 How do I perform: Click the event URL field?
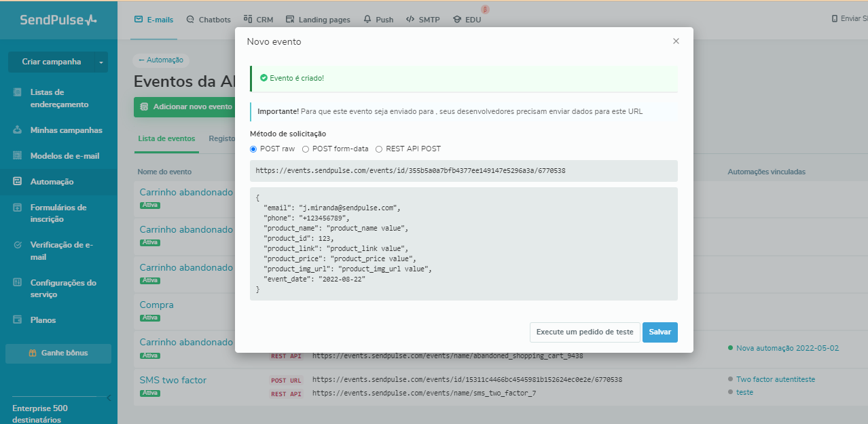tap(463, 171)
